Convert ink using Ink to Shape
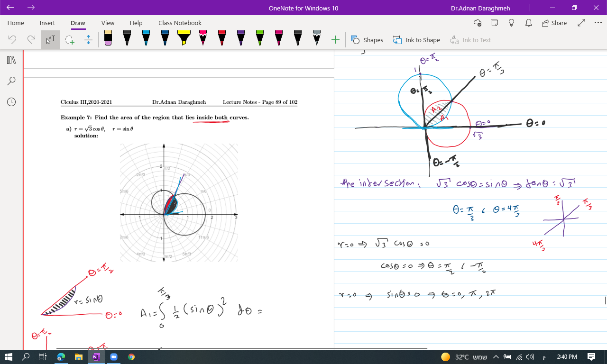Viewport: 607px width, 364px height. point(416,40)
